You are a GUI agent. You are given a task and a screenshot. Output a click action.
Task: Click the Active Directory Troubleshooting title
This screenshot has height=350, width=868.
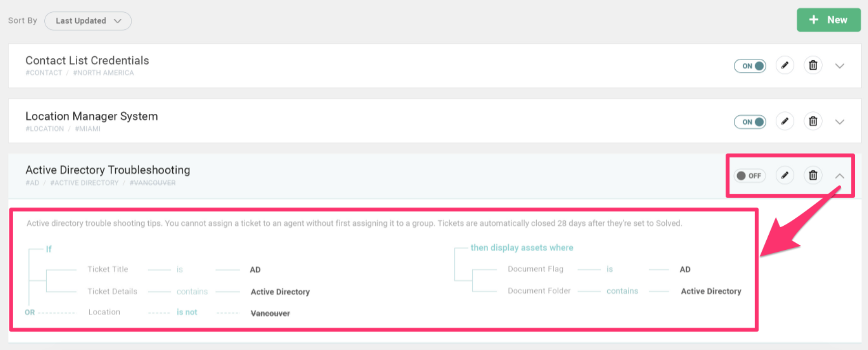(108, 170)
